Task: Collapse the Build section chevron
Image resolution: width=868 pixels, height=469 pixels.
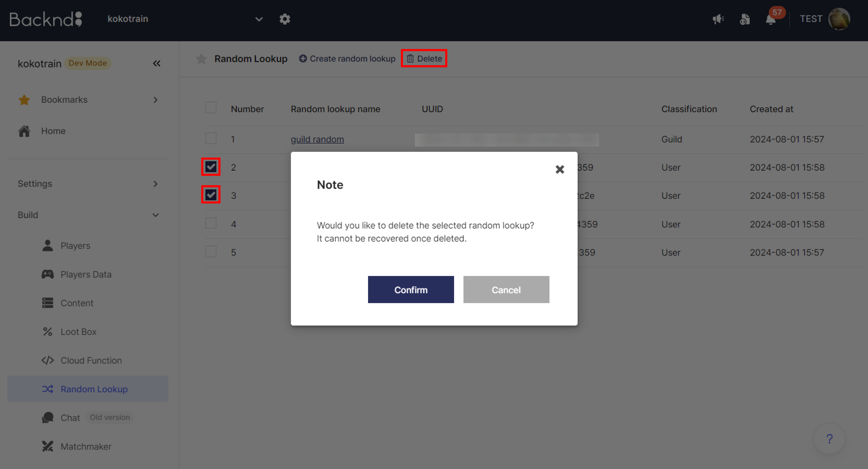Action: point(155,215)
